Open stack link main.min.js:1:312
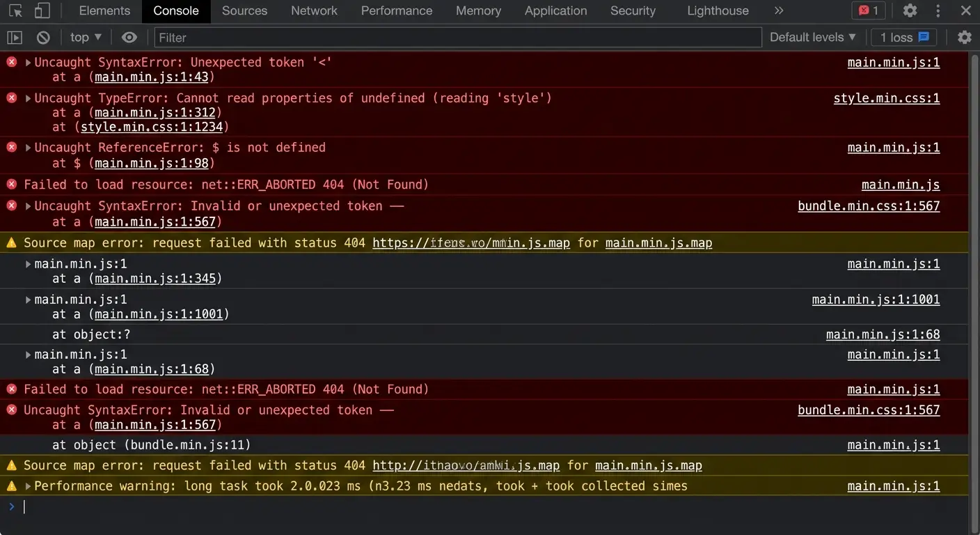This screenshot has width=980, height=535. point(155,112)
